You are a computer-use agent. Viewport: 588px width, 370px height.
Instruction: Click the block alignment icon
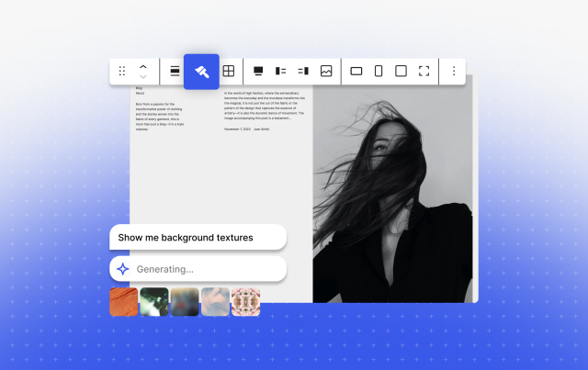[x=175, y=71]
